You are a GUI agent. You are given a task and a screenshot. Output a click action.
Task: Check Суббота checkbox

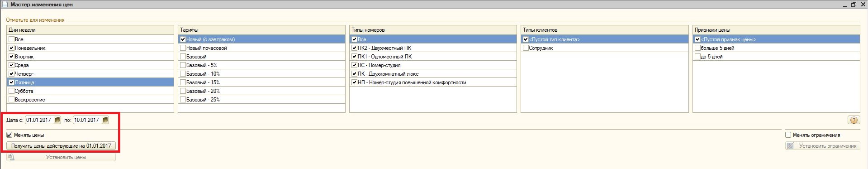click(x=11, y=91)
